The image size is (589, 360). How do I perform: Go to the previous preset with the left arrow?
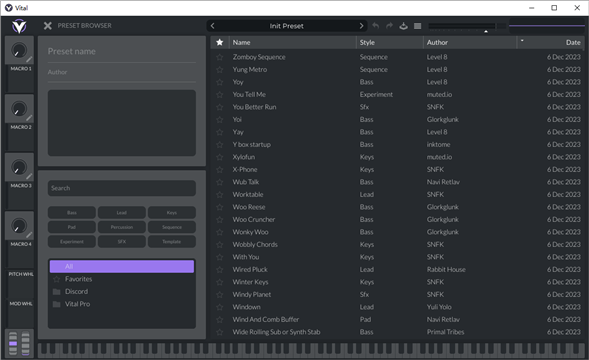click(x=213, y=26)
